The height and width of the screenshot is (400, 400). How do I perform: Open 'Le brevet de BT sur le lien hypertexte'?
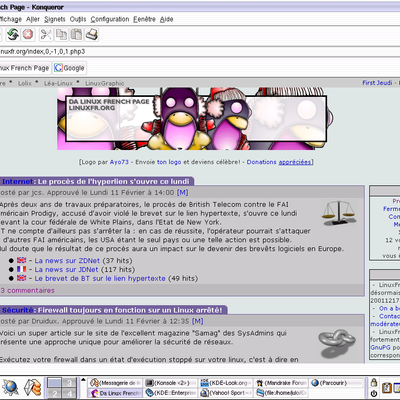(100, 278)
